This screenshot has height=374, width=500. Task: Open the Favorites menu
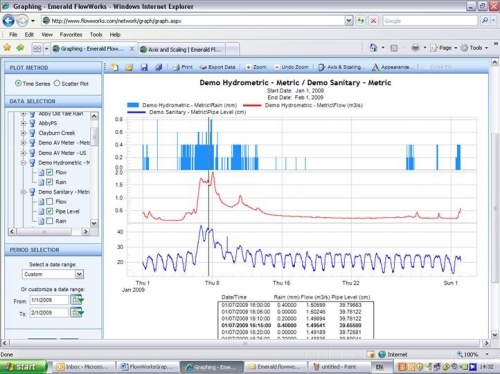coord(71,34)
